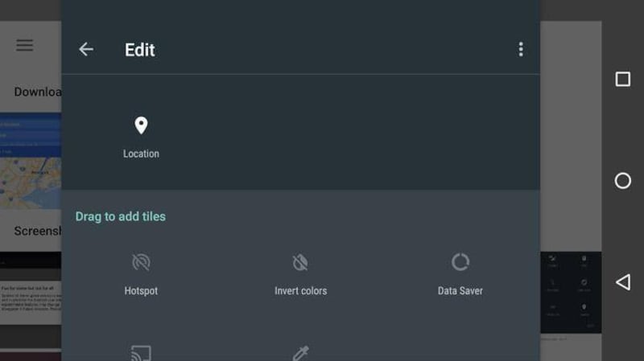
Task: Open the map thumbnail under Downloads
Action: (x=31, y=161)
